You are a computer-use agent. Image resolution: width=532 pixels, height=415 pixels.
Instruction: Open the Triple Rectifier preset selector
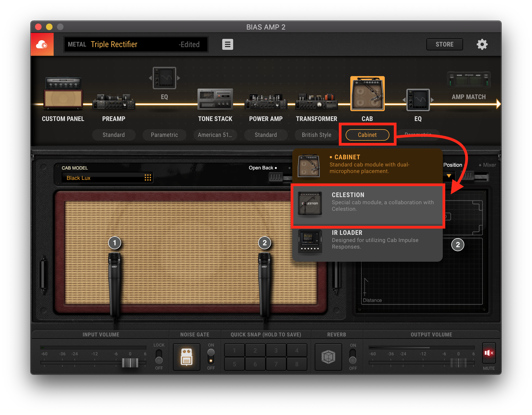(x=136, y=44)
